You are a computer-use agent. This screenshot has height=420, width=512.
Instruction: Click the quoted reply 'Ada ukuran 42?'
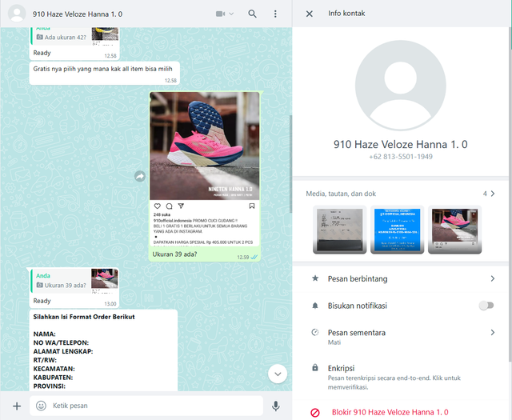click(74, 36)
